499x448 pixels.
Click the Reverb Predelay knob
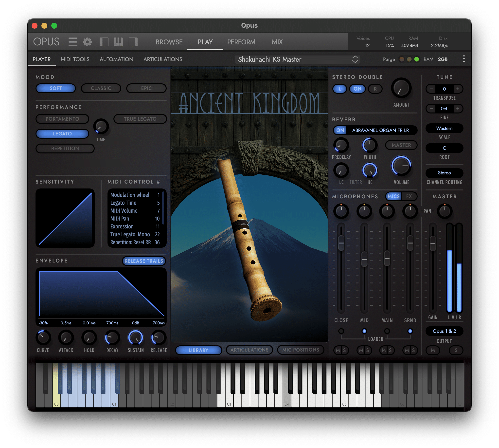coord(341,145)
